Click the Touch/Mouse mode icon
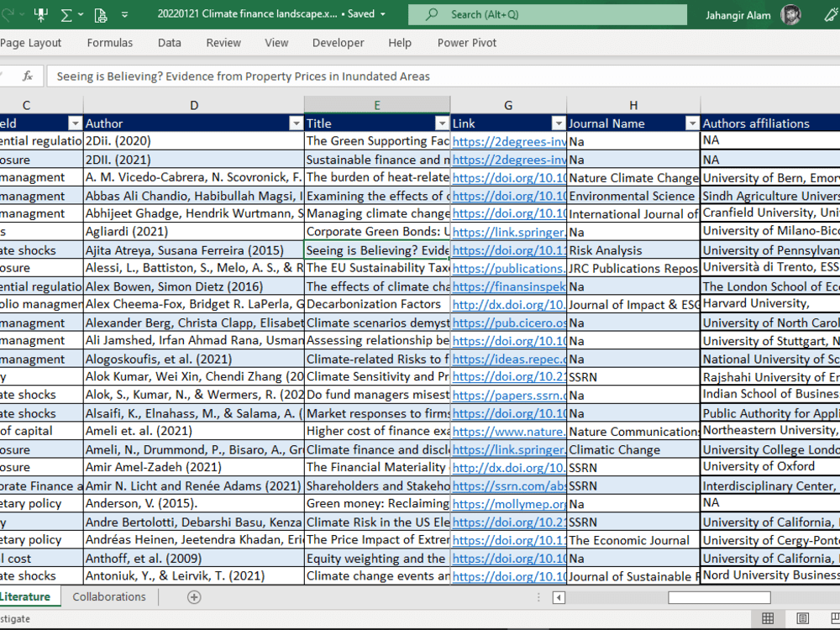 (x=40, y=15)
